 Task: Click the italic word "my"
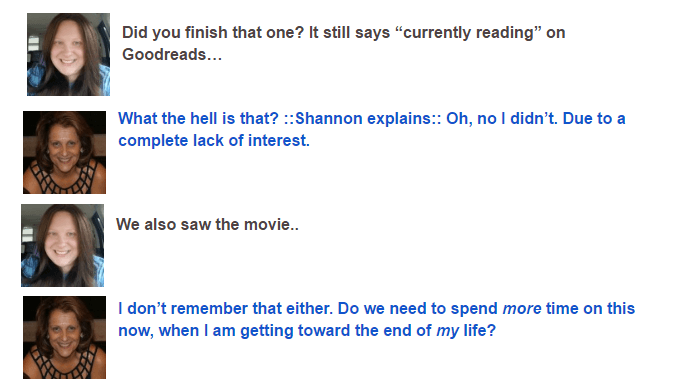point(447,331)
